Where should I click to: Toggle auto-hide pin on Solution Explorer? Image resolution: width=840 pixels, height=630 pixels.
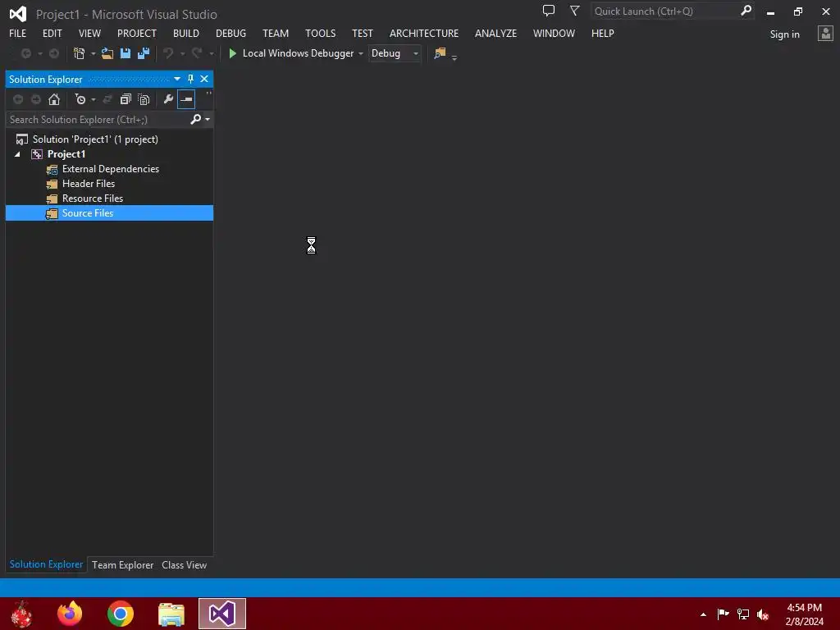(190, 79)
